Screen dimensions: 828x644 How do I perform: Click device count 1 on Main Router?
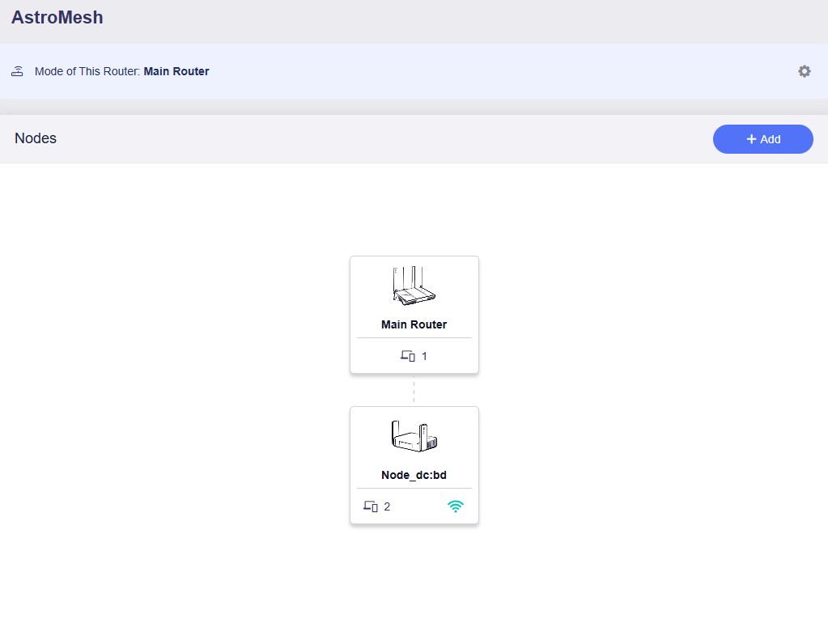[424, 356]
